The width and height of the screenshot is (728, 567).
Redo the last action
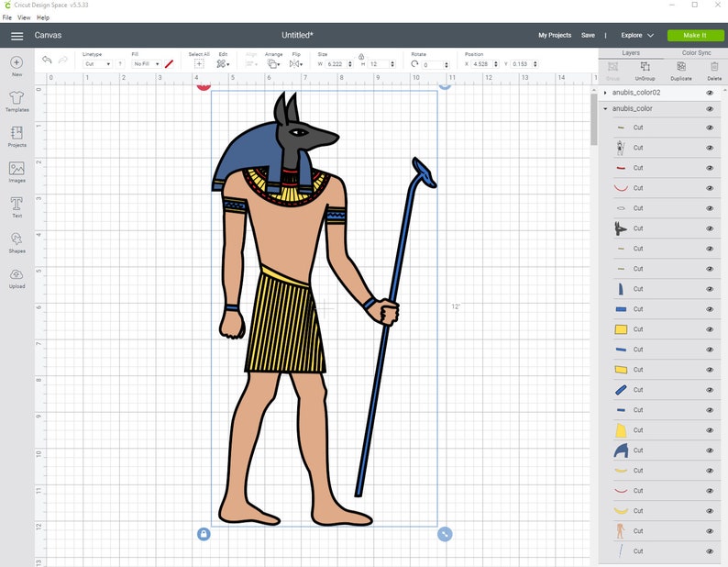[62, 60]
